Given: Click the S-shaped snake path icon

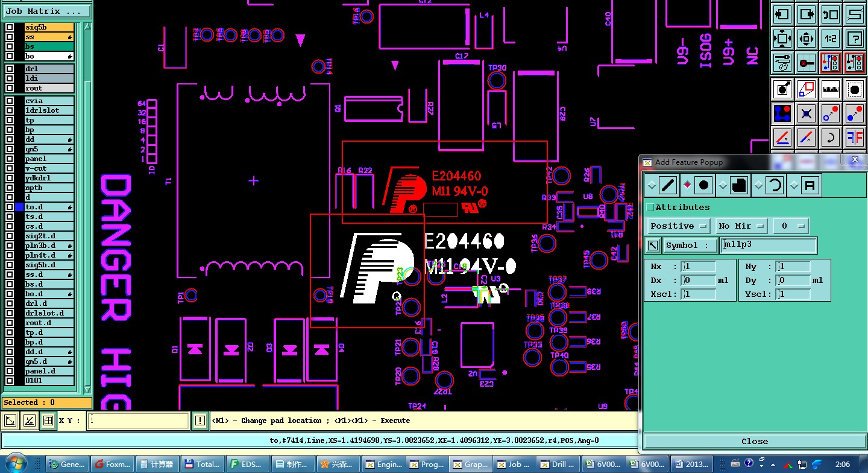Looking at the screenshot, I should pos(855,14).
